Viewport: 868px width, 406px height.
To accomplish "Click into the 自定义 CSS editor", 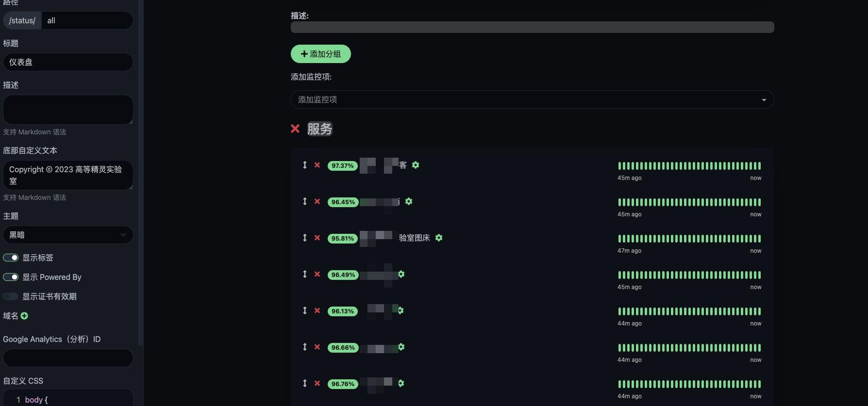I will [x=68, y=397].
